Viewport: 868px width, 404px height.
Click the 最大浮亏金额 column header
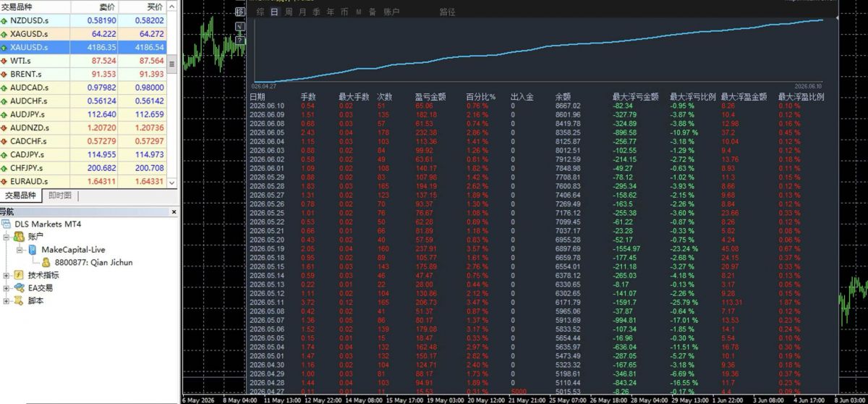point(635,96)
